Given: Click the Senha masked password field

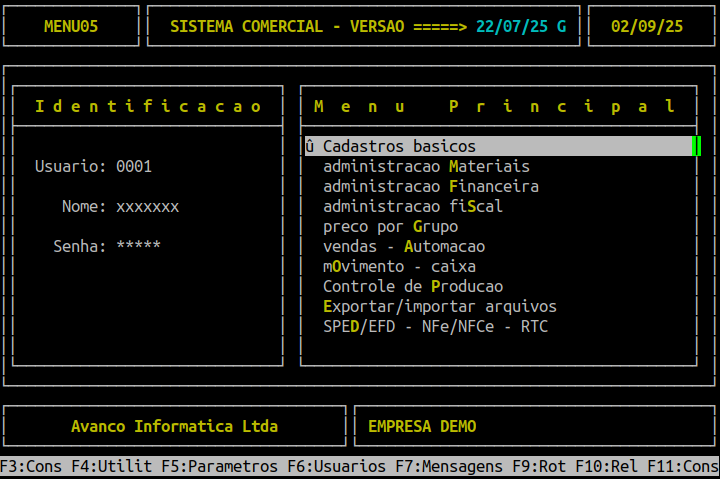Looking at the screenshot, I should click(138, 246).
